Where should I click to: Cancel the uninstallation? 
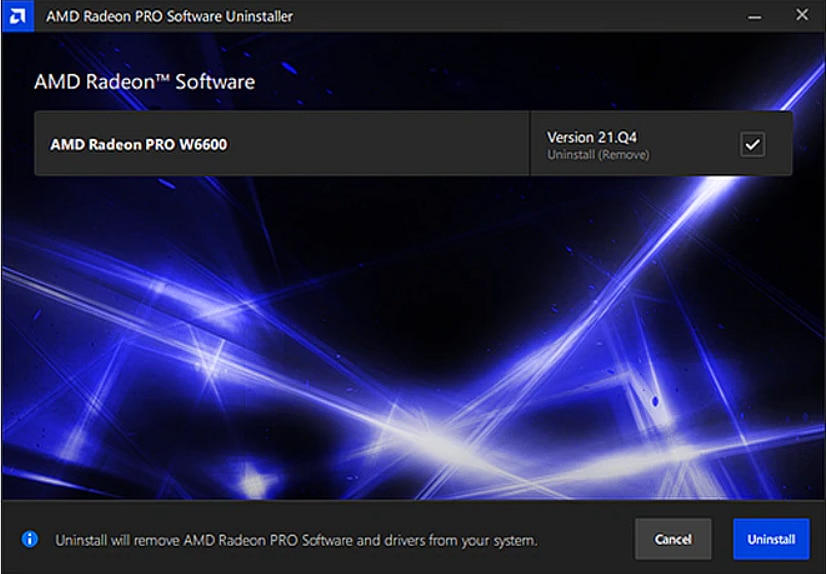point(673,539)
